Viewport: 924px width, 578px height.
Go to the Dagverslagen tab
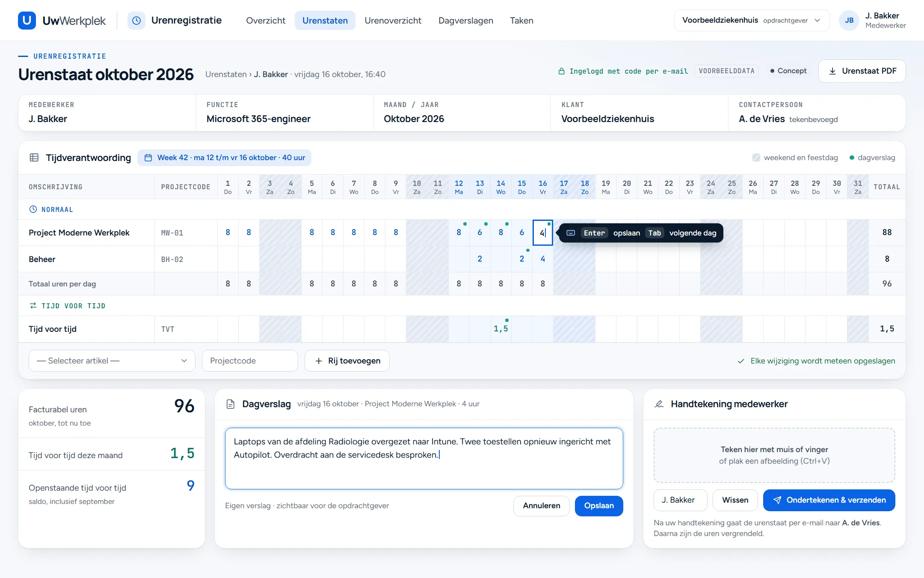pos(465,21)
